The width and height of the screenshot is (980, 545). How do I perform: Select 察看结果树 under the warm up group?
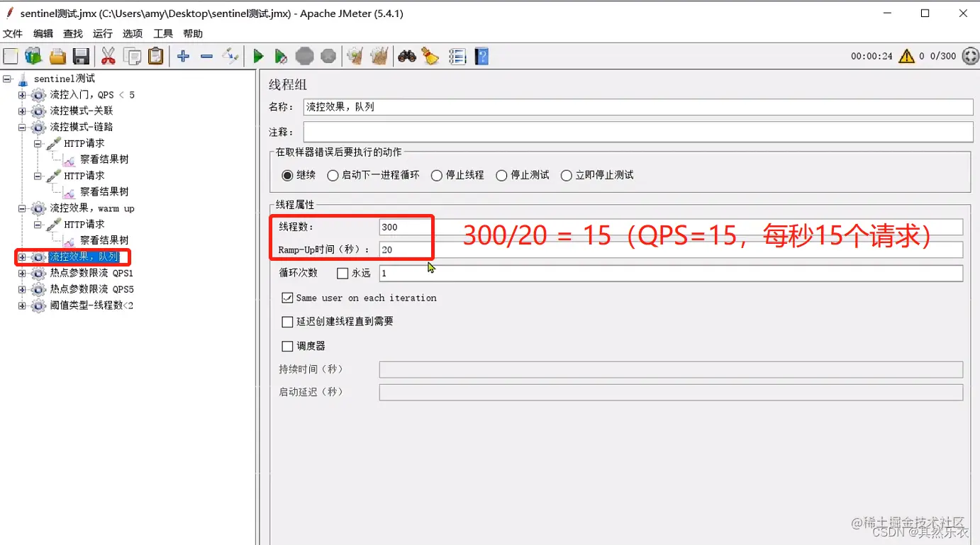[x=104, y=240]
